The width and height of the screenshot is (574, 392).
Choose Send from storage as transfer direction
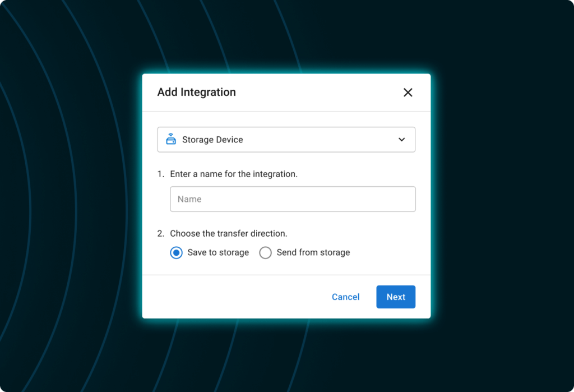click(x=265, y=252)
